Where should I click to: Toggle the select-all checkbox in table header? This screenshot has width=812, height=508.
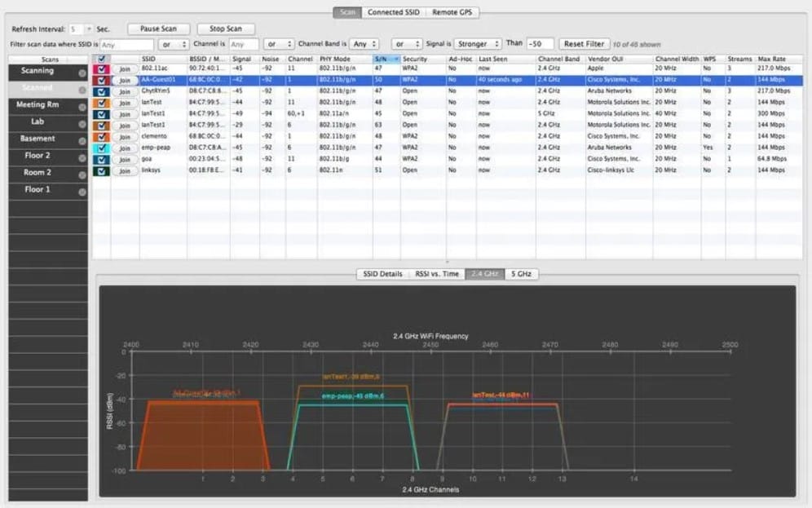pos(101,59)
